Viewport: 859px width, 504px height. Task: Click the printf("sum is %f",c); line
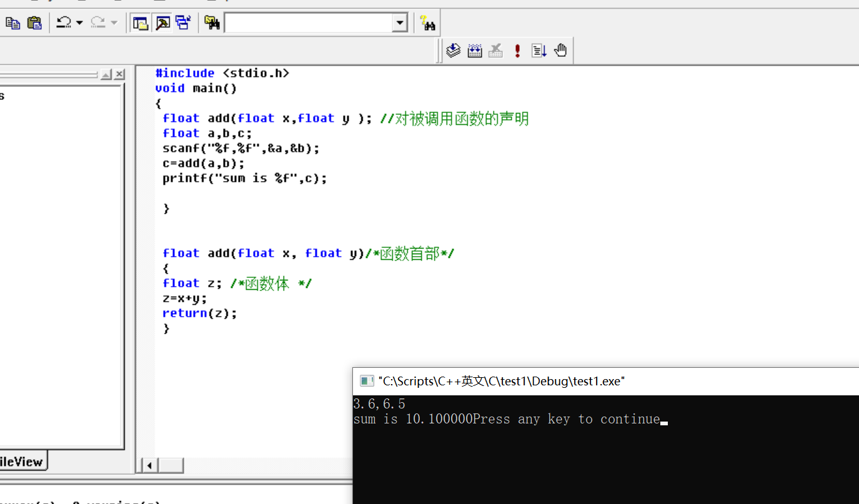[245, 178]
